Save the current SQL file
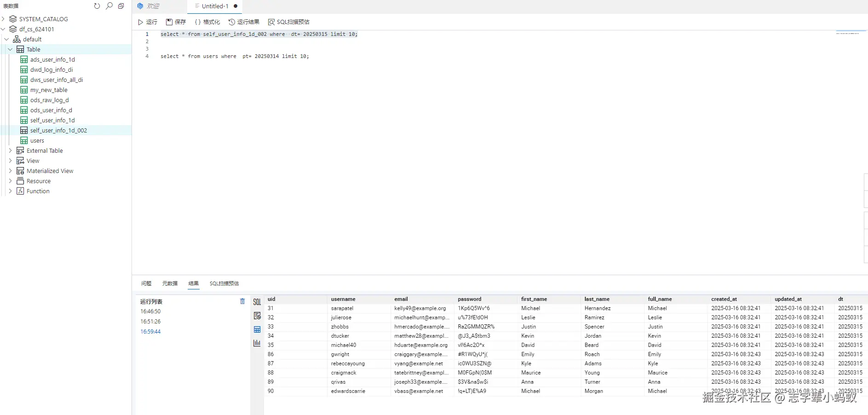Image resolution: width=868 pixels, height=415 pixels. tap(176, 22)
